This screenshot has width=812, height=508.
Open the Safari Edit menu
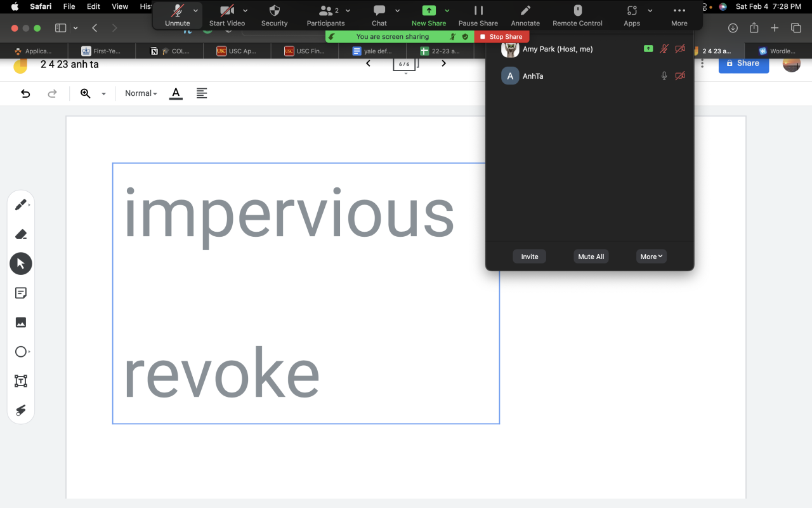93,6
